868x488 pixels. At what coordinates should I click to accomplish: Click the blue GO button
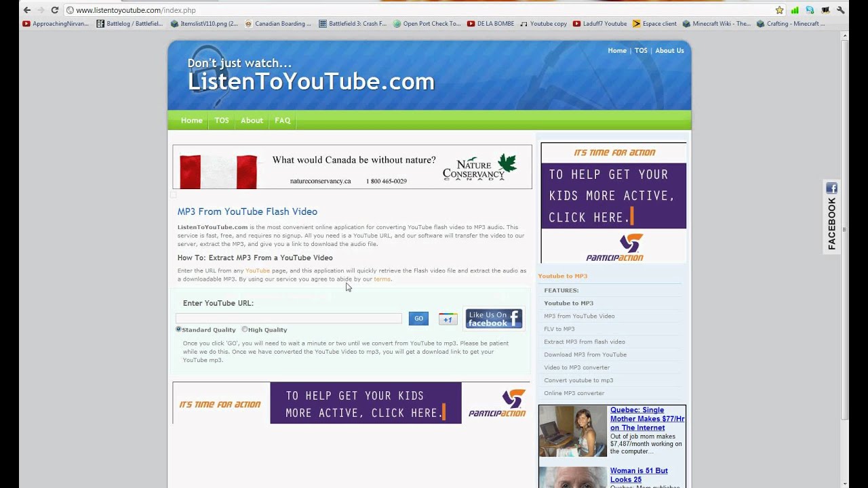click(x=418, y=319)
